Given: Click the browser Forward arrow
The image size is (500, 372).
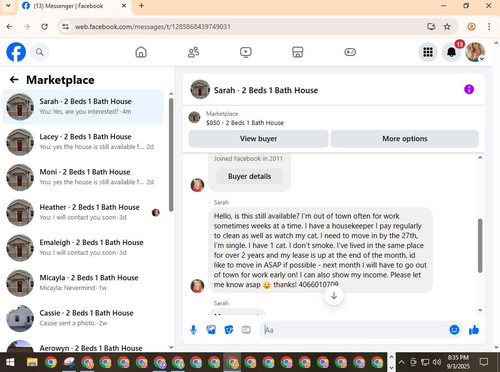Looking at the screenshot, I should click(x=27, y=27).
